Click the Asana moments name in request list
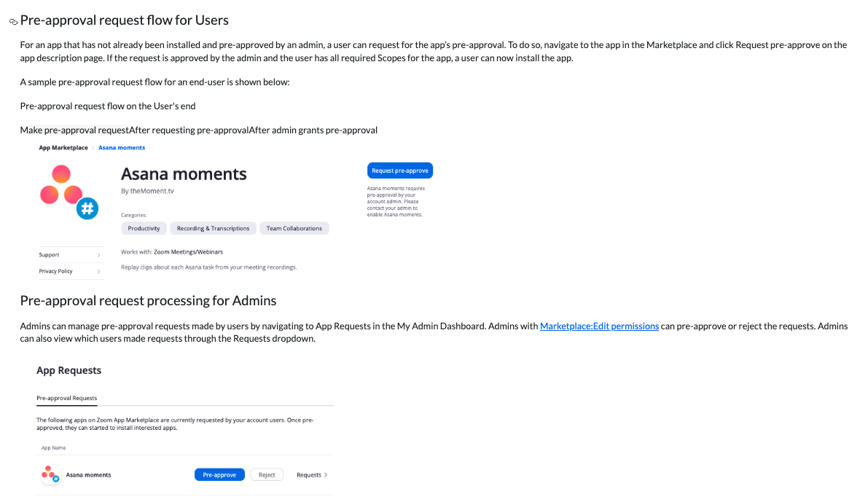Screen dimensions: 868x502 pos(89,475)
